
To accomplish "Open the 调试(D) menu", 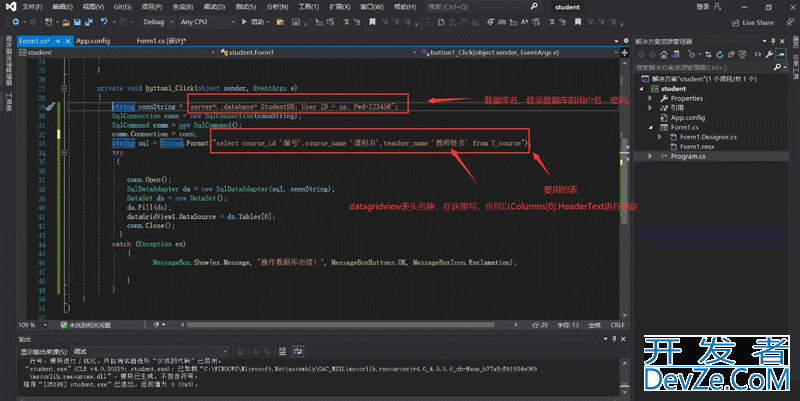I will (214, 7).
